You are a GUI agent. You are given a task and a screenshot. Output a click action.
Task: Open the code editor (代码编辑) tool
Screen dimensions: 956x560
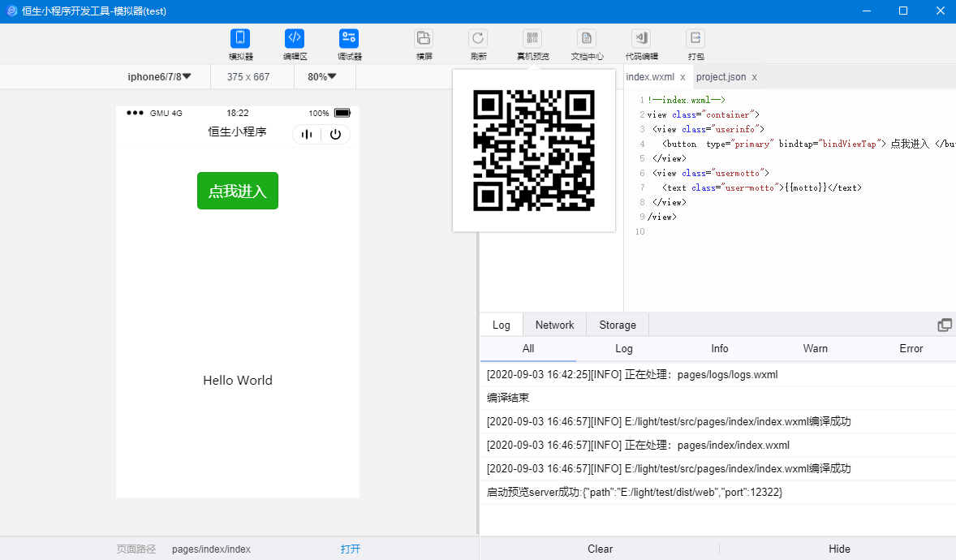tap(641, 45)
